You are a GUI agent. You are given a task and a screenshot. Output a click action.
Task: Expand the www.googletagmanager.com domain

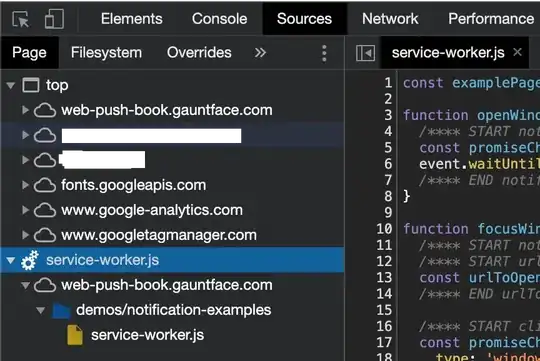pos(25,235)
